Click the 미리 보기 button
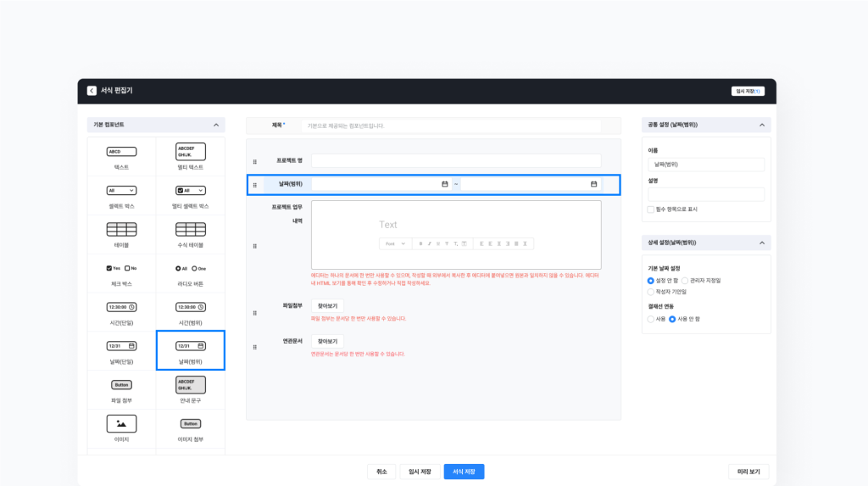 point(748,472)
